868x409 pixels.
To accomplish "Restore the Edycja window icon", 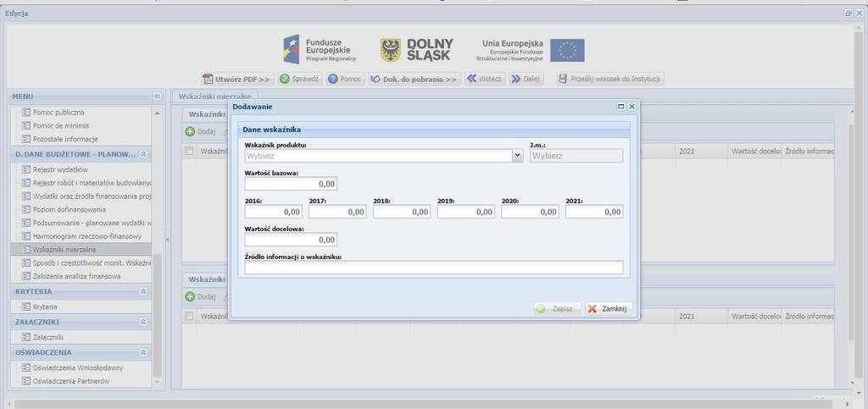I will pyautogui.click(x=848, y=14).
